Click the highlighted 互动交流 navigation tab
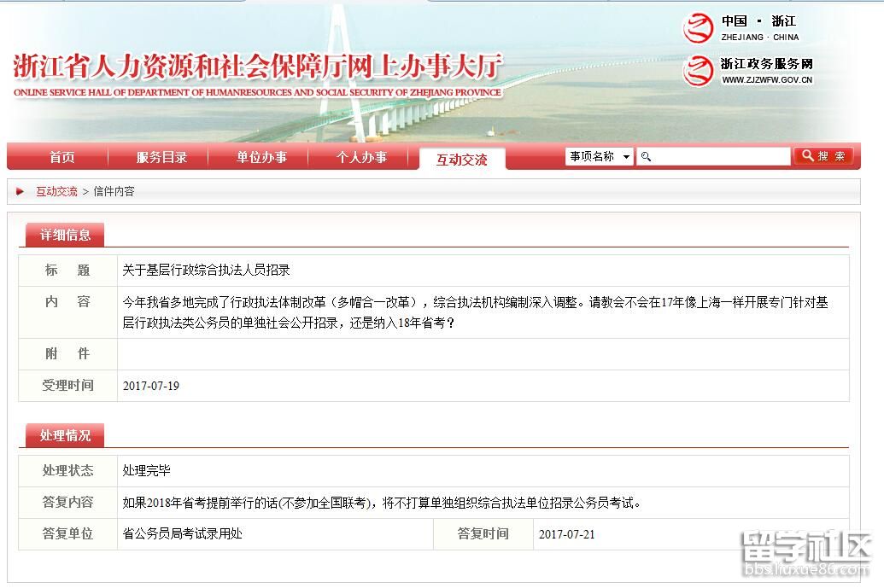 461,160
